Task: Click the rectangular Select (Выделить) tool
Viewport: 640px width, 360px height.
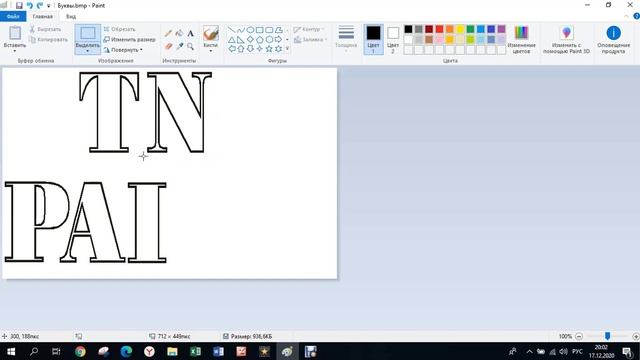Action: (88, 33)
